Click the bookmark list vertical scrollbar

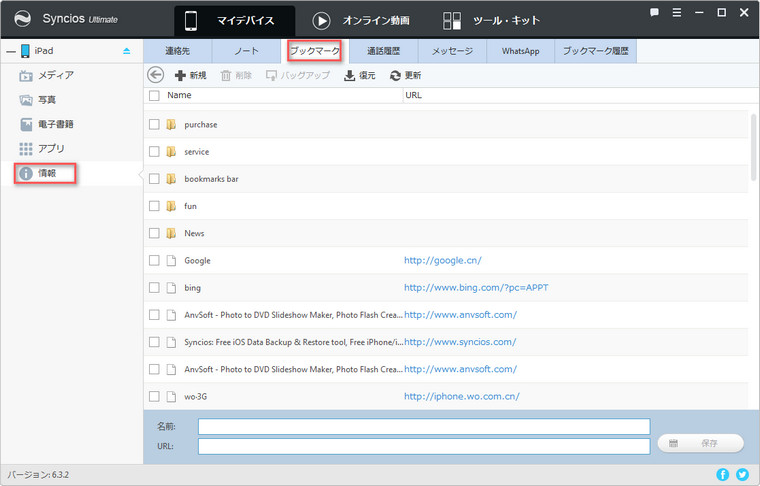pos(753,148)
